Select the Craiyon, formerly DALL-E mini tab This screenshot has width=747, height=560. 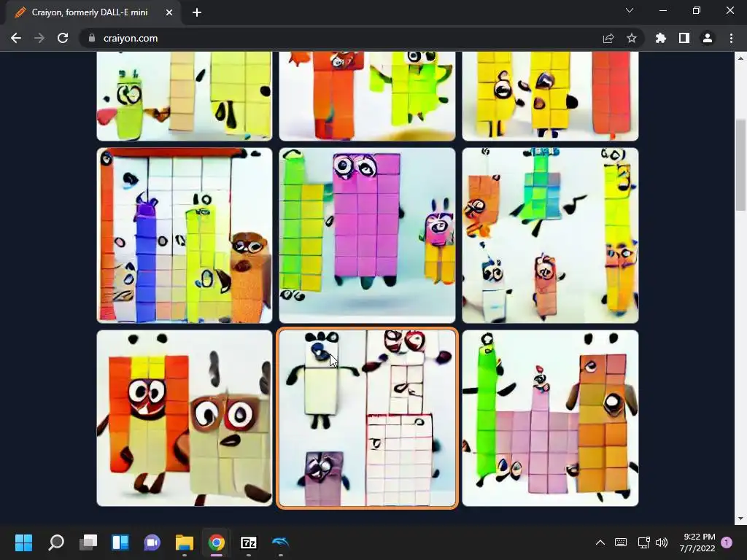click(x=90, y=12)
